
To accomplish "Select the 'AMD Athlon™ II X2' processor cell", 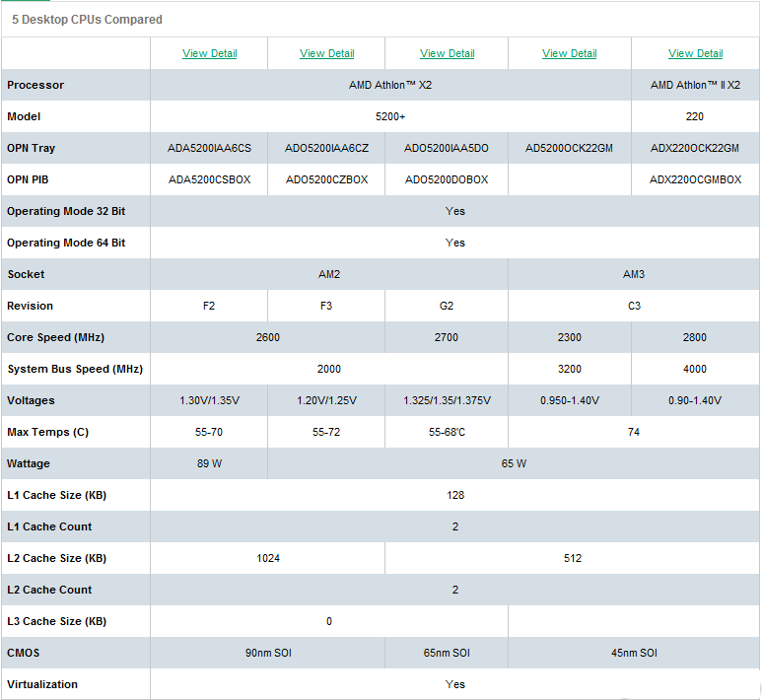I will click(695, 85).
